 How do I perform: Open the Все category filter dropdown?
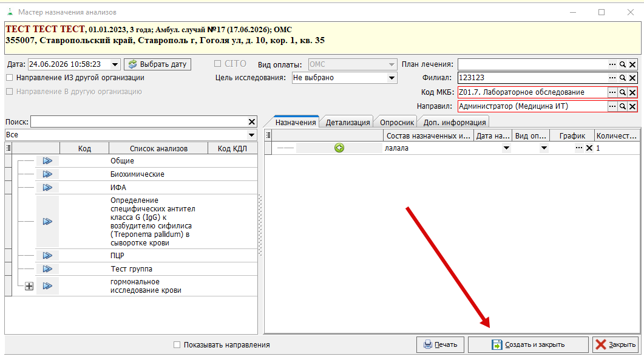tap(251, 135)
